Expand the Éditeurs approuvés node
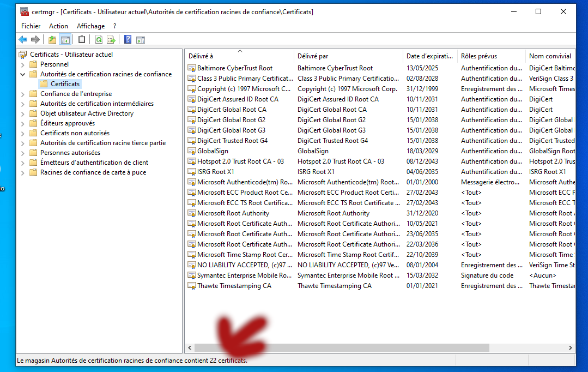The image size is (588, 372). pos(23,123)
